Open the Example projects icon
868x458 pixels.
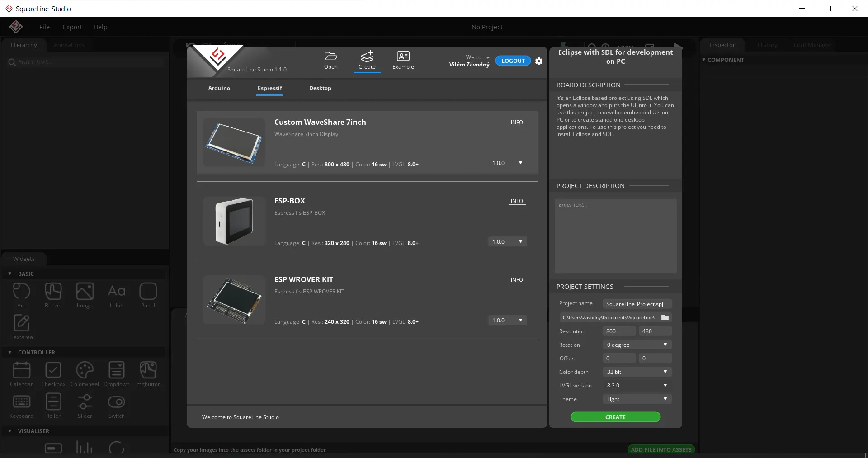point(403,57)
